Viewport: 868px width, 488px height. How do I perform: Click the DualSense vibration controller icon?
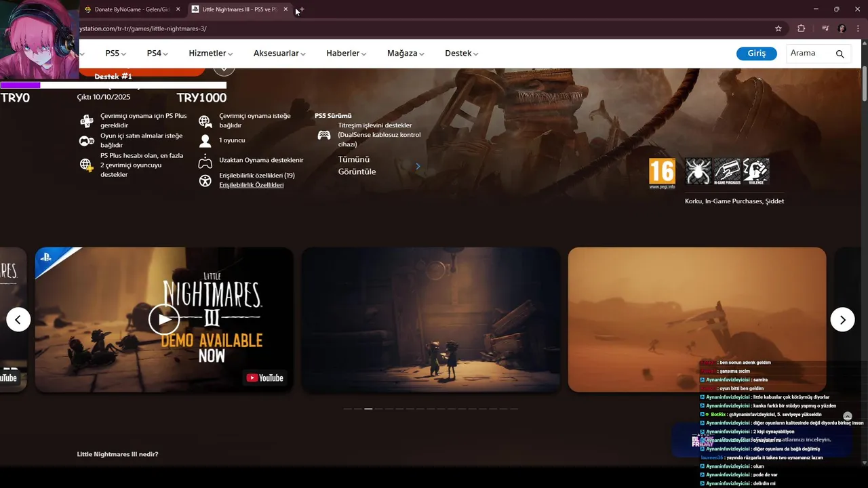[324, 135]
